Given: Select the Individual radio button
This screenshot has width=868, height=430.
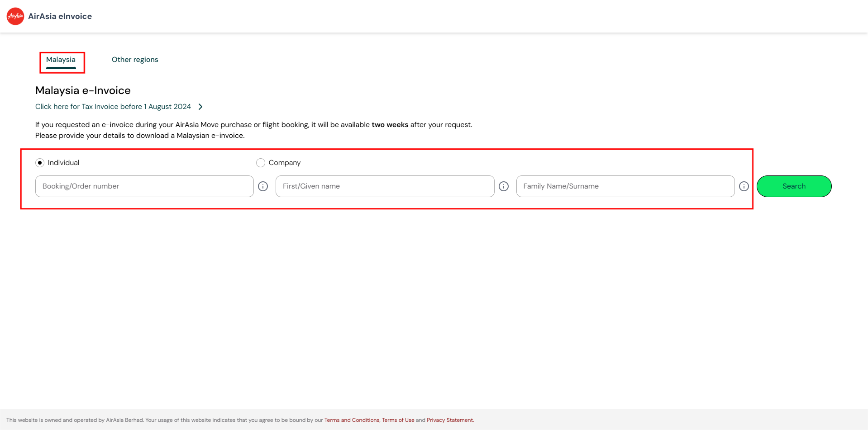Looking at the screenshot, I should point(40,163).
